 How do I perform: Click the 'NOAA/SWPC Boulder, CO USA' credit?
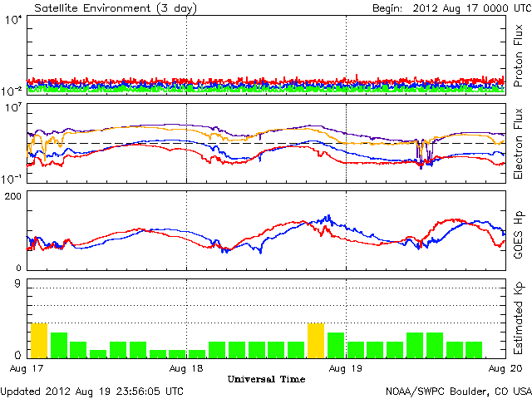(459, 392)
